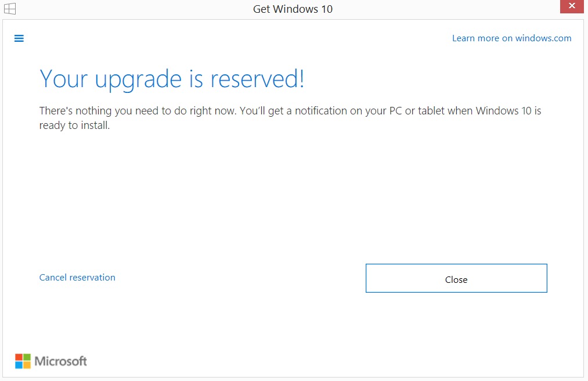Open the Learn more on windows.com link
The width and height of the screenshot is (588, 381).
click(x=511, y=38)
